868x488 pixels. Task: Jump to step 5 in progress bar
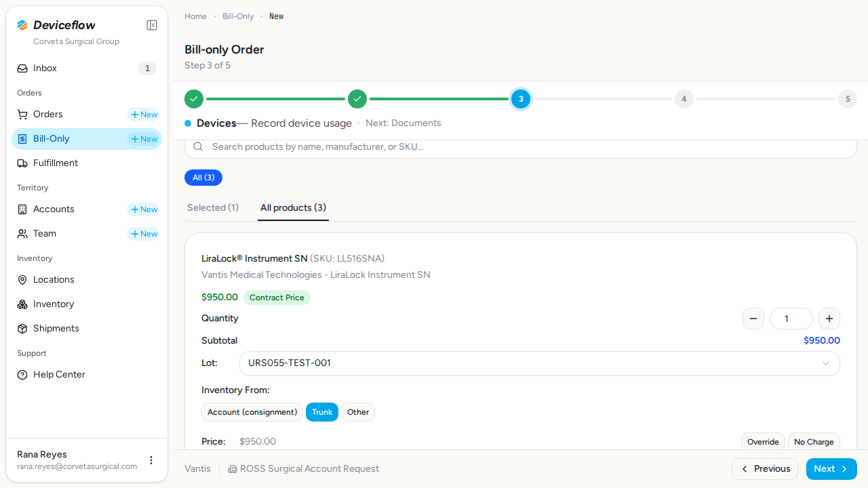point(848,99)
